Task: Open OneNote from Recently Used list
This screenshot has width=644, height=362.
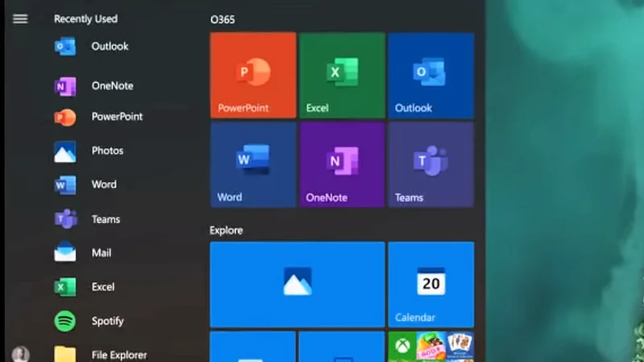Action: (x=94, y=86)
